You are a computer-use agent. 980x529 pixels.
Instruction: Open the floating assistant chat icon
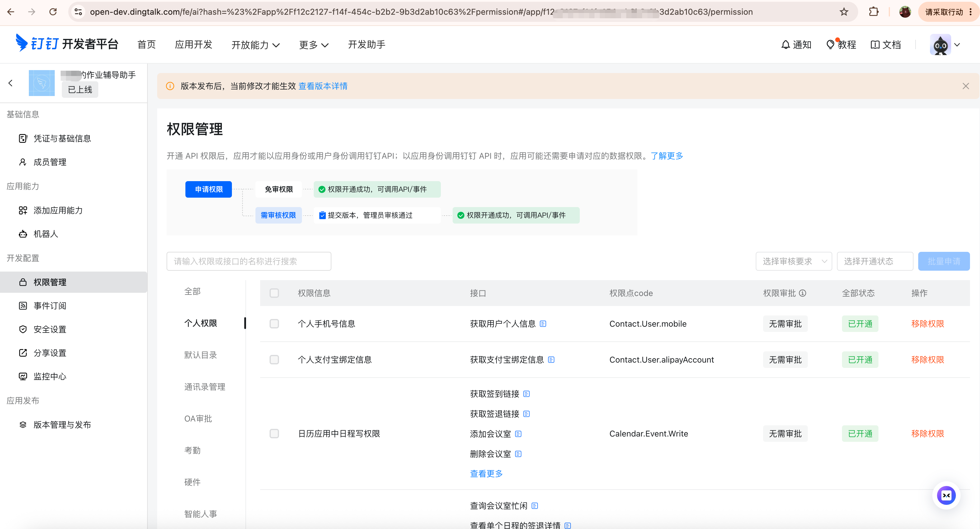coord(946,495)
